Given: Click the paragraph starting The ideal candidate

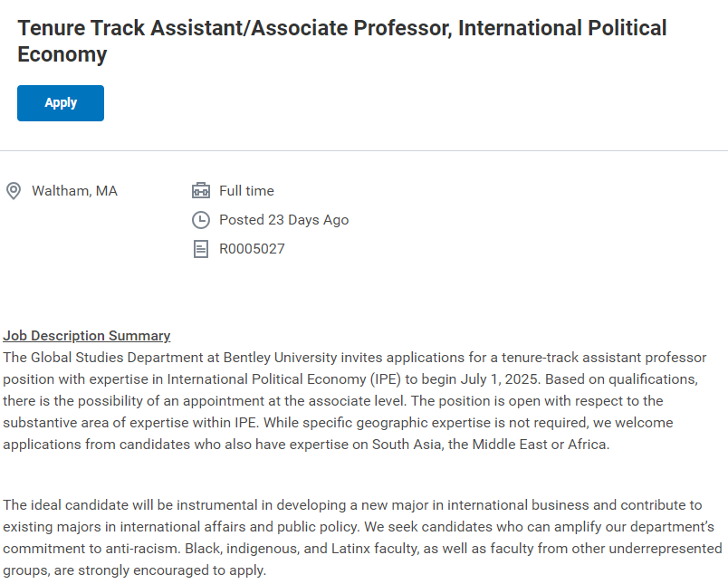Looking at the screenshot, I should coord(362,537).
